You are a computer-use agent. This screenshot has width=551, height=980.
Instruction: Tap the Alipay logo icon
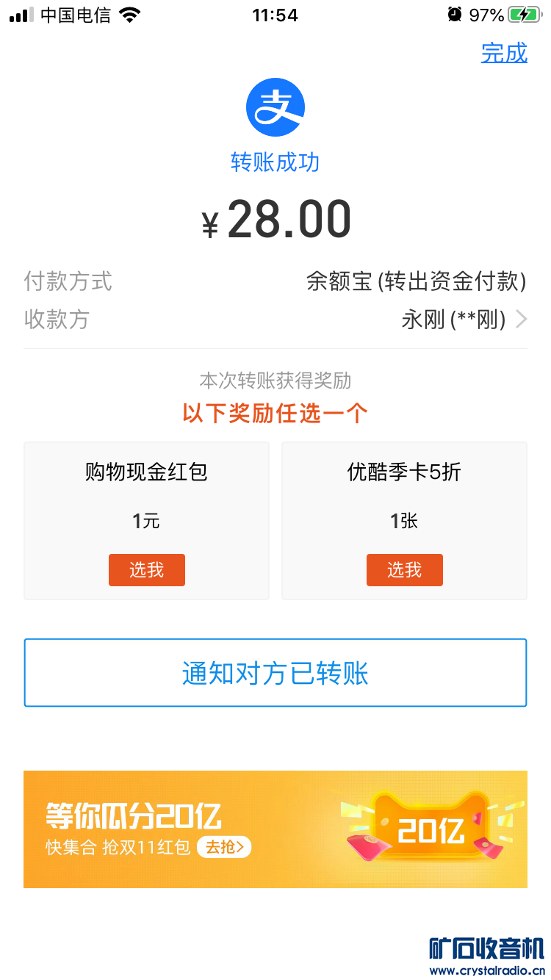click(x=275, y=107)
